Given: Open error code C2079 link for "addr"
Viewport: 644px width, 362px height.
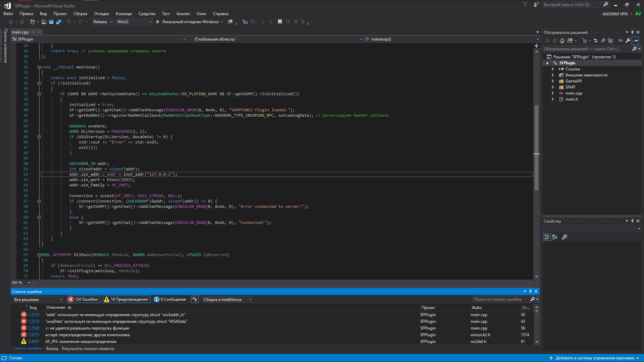Looking at the screenshot, I should pyautogui.click(x=34, y=315).
